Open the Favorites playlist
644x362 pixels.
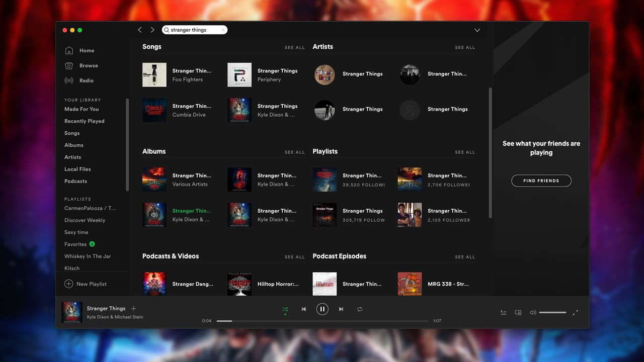coord(75,244)
